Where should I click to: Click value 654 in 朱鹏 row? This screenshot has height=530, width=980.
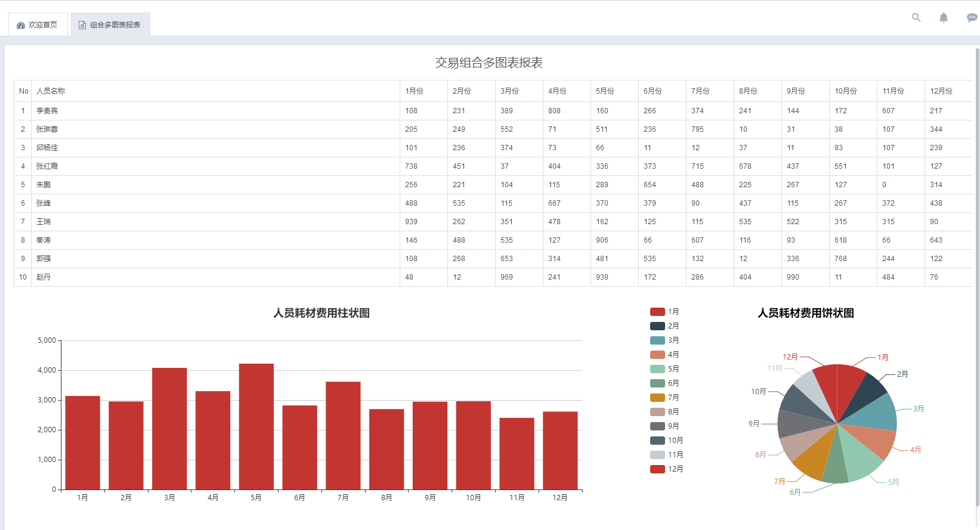tap(650, 185)
